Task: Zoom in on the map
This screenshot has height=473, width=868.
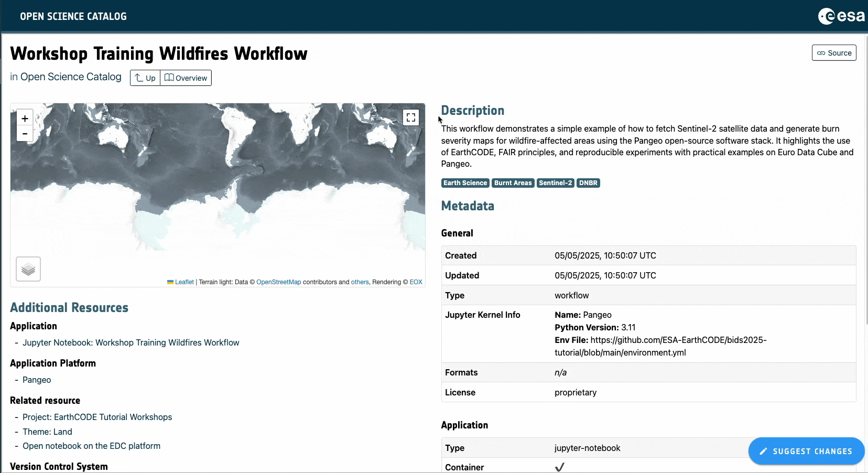Action: pyautogui.click(x=25, y=119)
